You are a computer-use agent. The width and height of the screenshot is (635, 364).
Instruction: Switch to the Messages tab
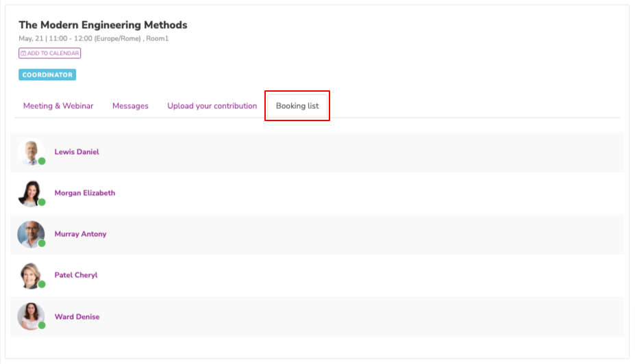(x=130, y=106)
